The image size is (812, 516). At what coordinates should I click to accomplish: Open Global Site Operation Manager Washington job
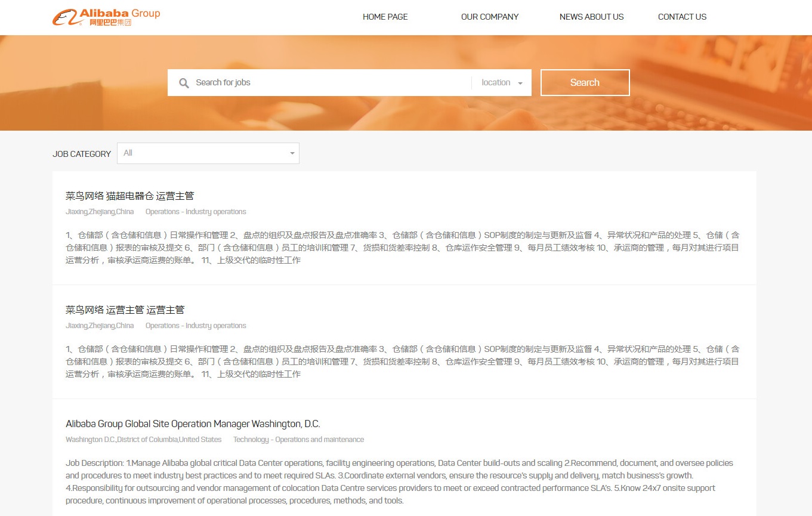point(193,424)
